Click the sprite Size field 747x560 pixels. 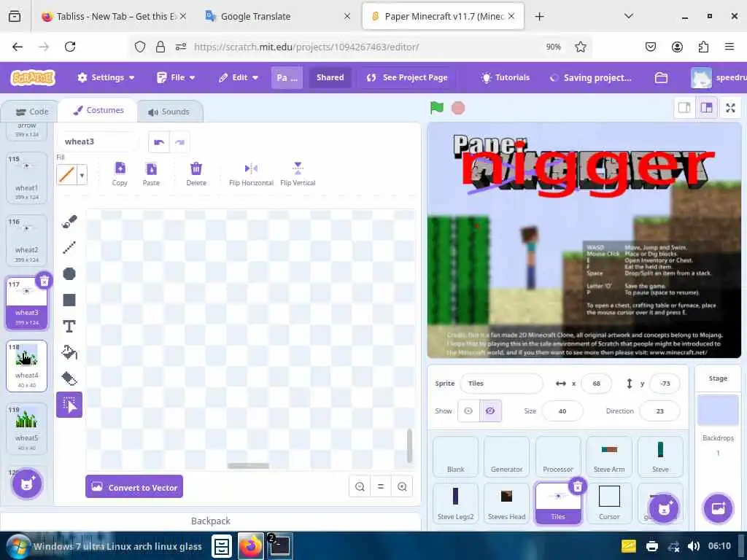click(x=562, y=411)
